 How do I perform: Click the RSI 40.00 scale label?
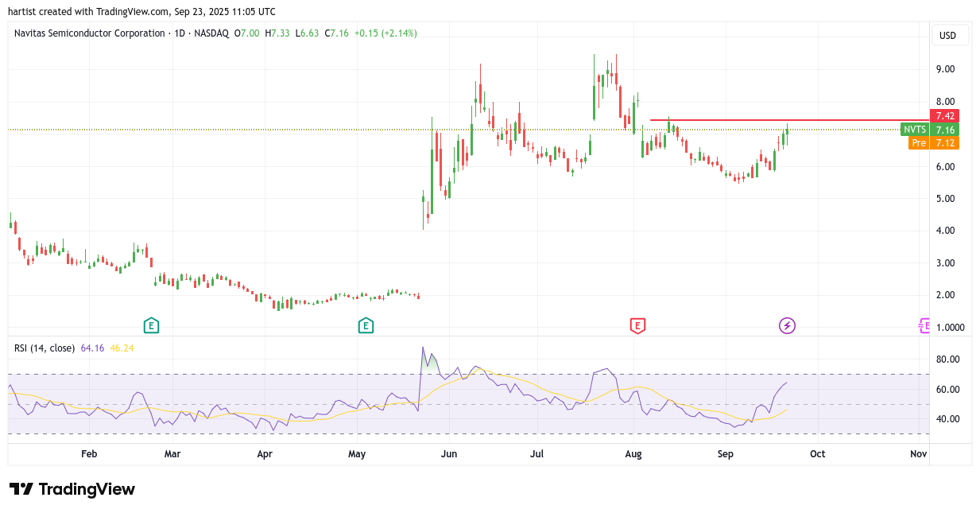(947, 419)
